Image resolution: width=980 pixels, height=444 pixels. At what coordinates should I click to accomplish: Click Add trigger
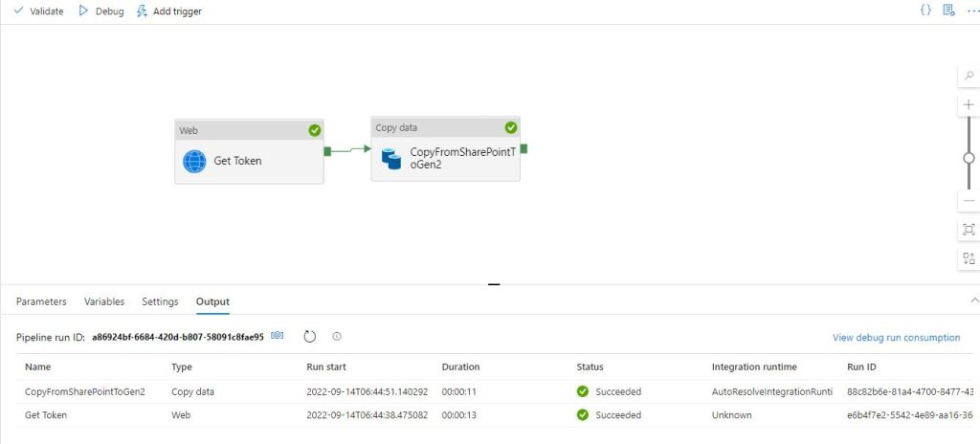(x=169, y=11)
